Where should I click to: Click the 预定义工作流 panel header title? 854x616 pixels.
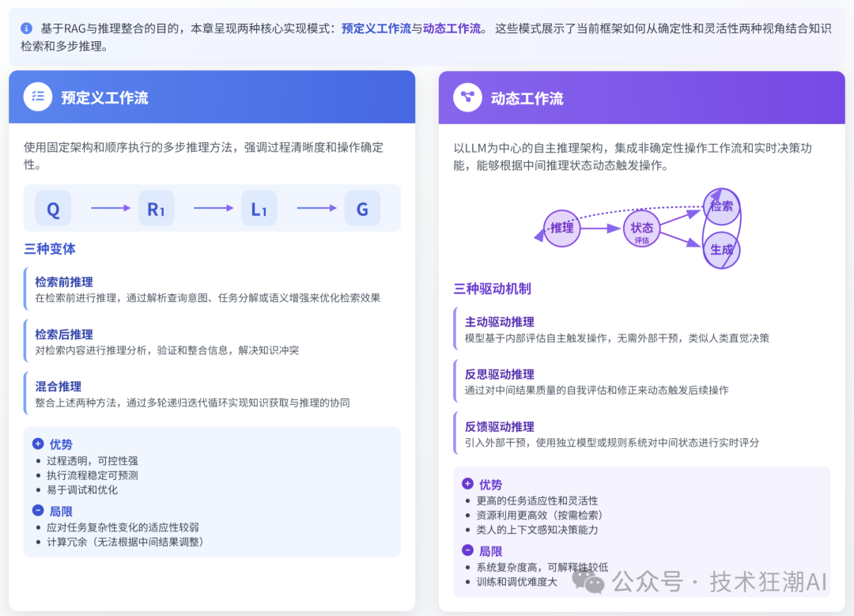pyautogui.click(x=104, y=98)
